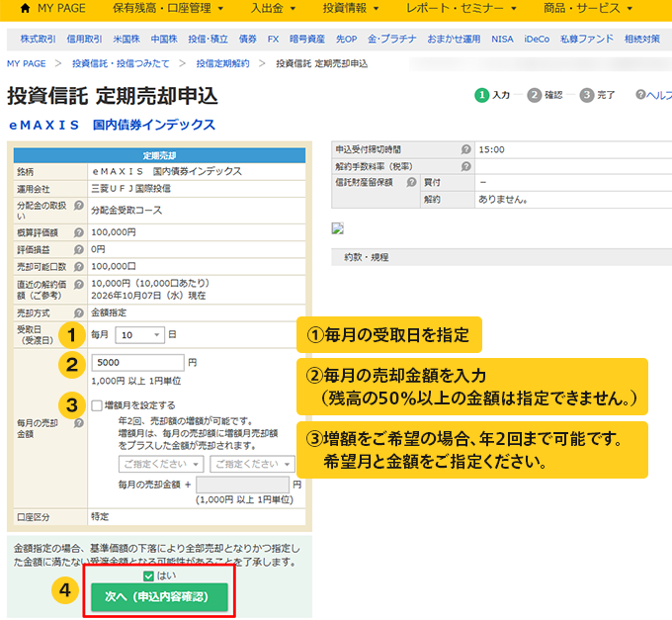Expand the 投資情報 menu
This screenshot has width=672, height=620.
351,8
